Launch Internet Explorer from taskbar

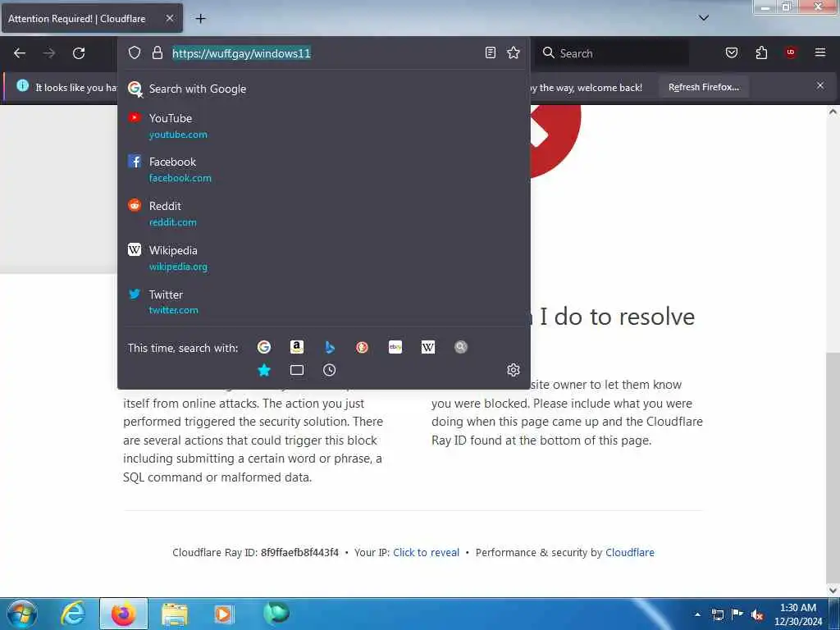[73, 614]
